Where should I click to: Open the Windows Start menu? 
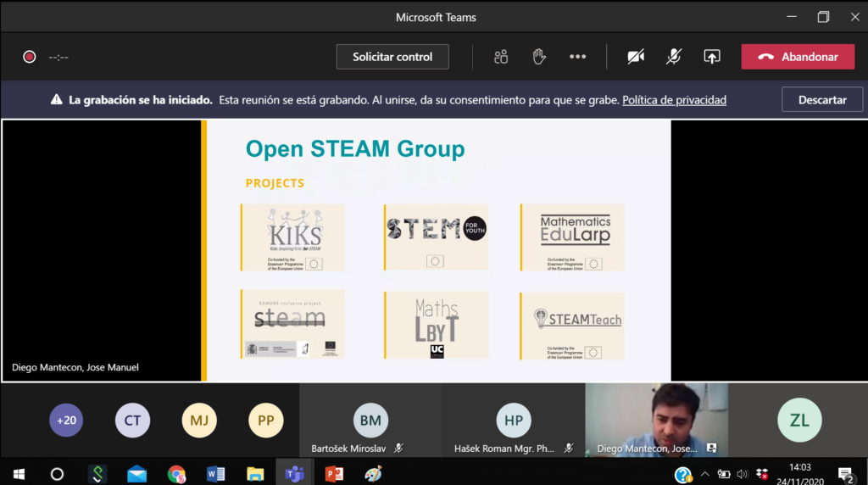(x=19, y=474)
